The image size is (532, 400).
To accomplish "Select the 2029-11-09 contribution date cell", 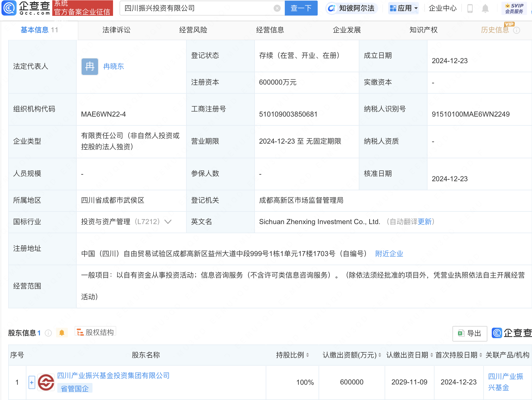I will (409, 382).
